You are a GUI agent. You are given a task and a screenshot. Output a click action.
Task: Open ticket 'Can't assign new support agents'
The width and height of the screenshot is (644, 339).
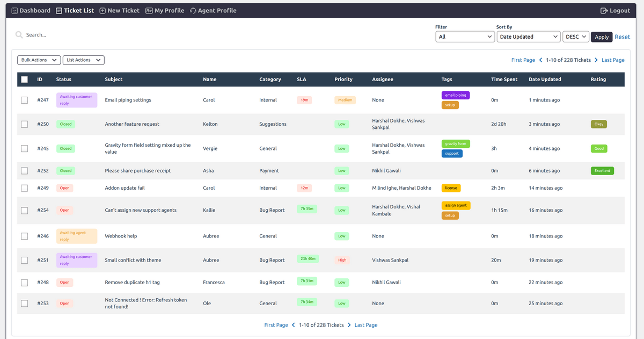click(x=141, y=211)
